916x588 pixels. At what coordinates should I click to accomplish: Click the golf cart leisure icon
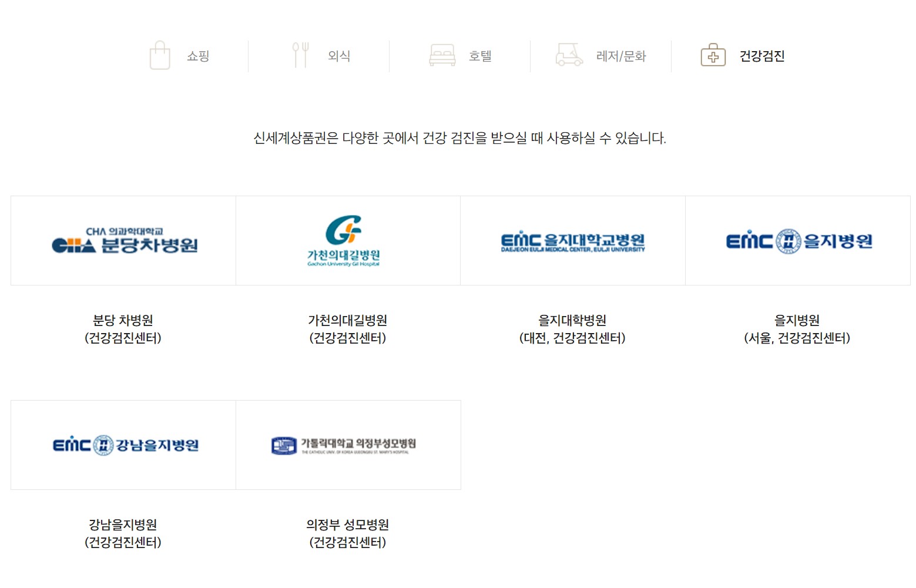pos(569,55)
